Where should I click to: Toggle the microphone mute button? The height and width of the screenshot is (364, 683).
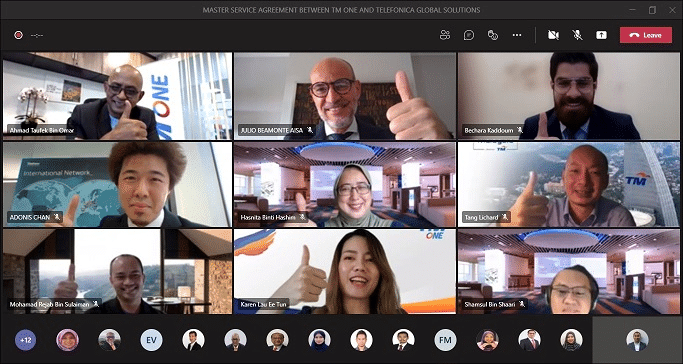point(578,35)
